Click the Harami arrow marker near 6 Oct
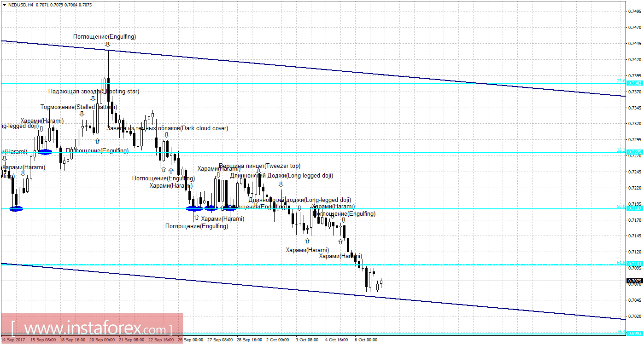 coord(340,241)
